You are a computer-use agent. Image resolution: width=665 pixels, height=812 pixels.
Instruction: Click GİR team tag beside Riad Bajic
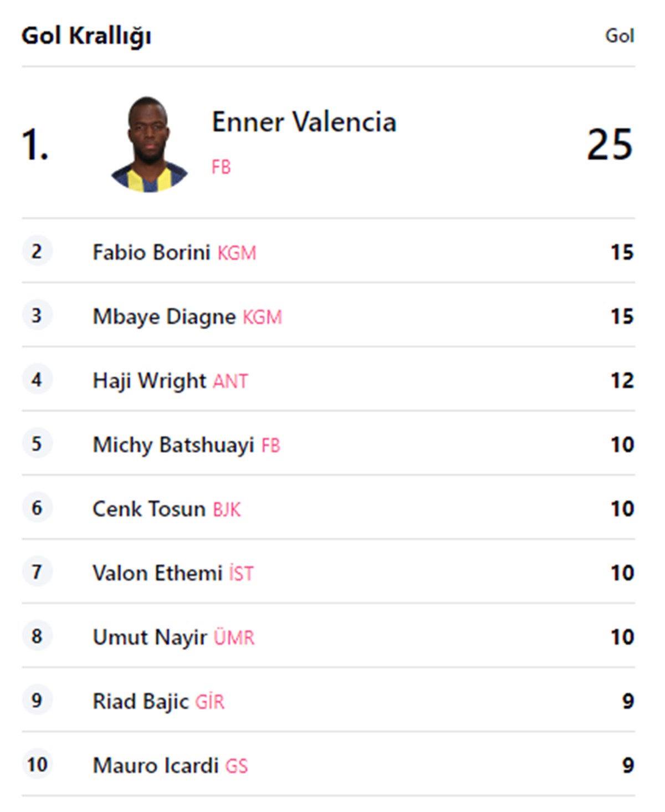pyautogui.click(x=209, y=702)
